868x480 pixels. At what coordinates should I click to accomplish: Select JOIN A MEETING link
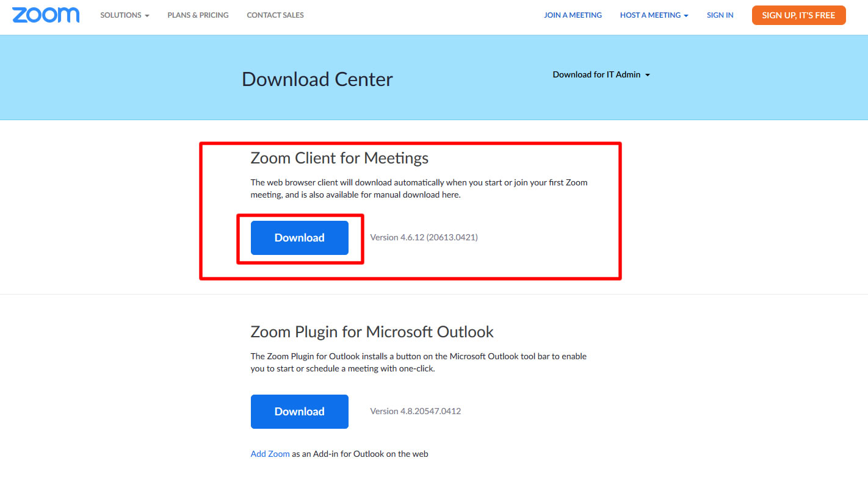573,15
